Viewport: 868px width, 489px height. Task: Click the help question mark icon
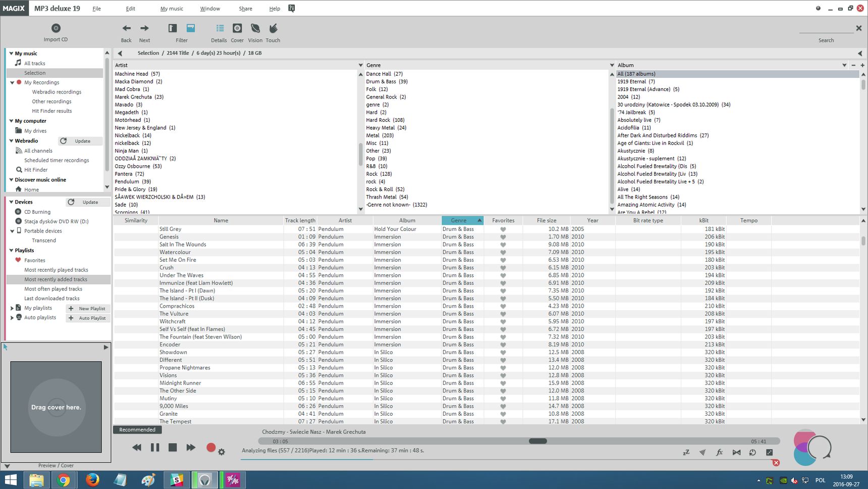click(x=291, y=8)
